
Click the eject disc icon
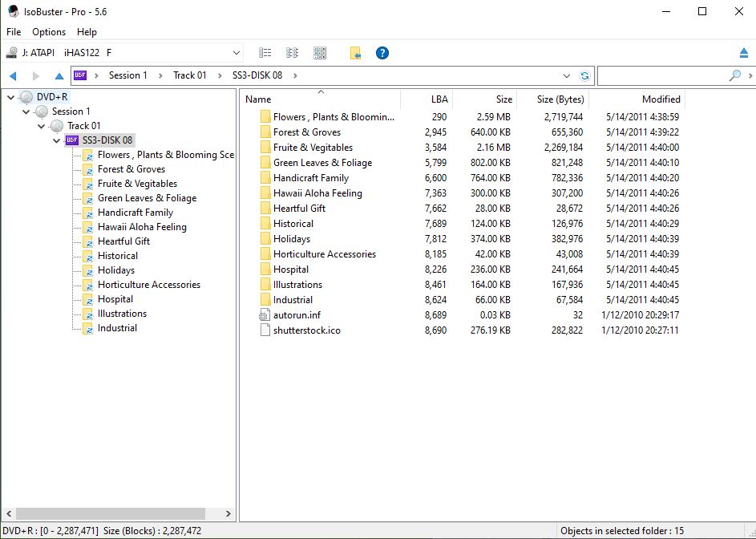tap(744, 53)
